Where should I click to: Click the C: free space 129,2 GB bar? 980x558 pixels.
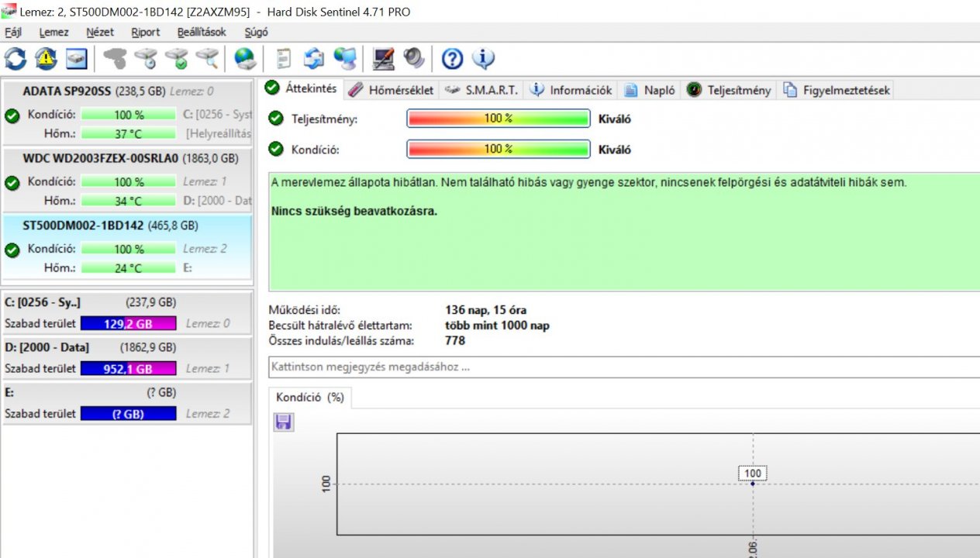(129, 324)
